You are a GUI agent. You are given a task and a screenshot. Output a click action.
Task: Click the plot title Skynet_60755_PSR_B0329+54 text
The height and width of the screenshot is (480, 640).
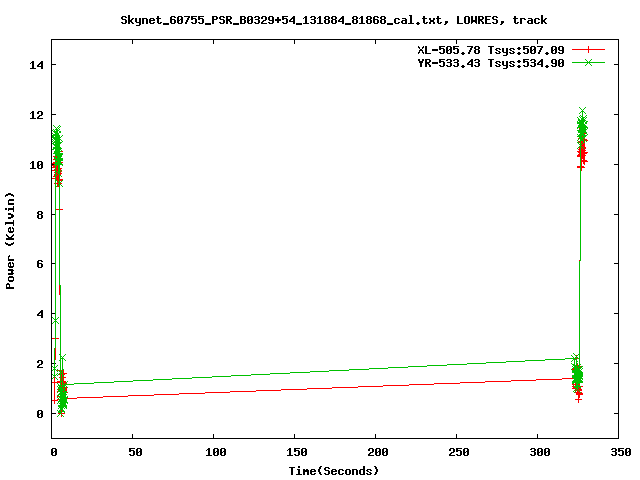(x=333, y=20)
